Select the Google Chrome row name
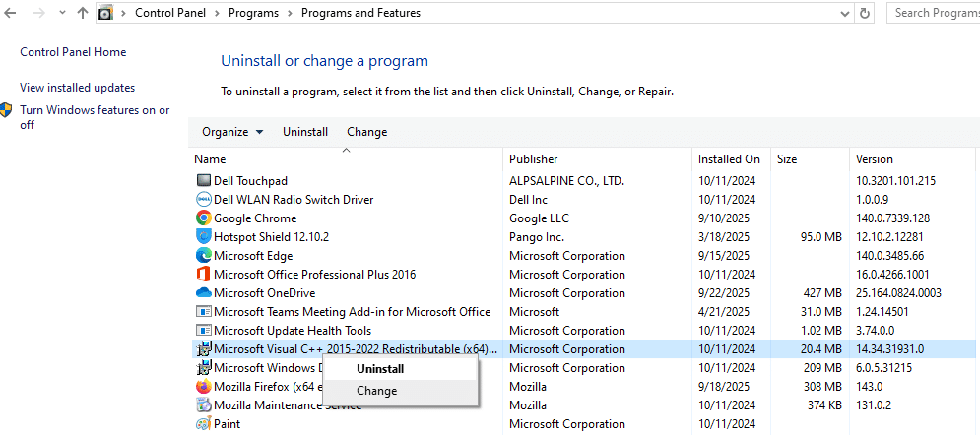 tap(255, 218)
